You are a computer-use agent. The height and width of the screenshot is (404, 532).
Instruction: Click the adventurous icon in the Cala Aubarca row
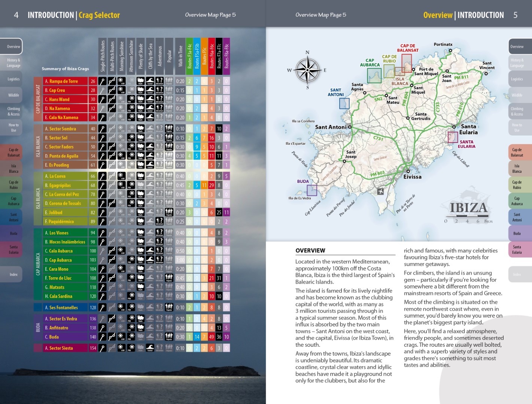pyautogui.click(x=159, y=251)
